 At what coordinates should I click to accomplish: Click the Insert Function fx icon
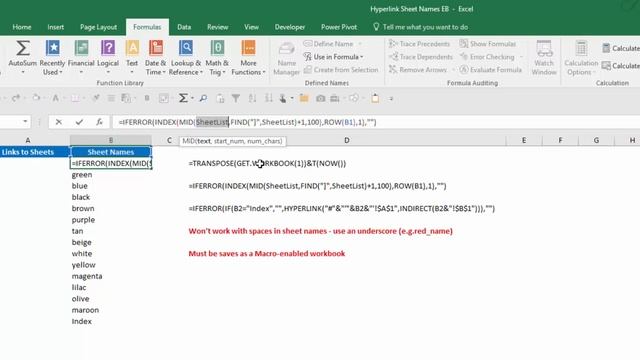click(99, 122)
